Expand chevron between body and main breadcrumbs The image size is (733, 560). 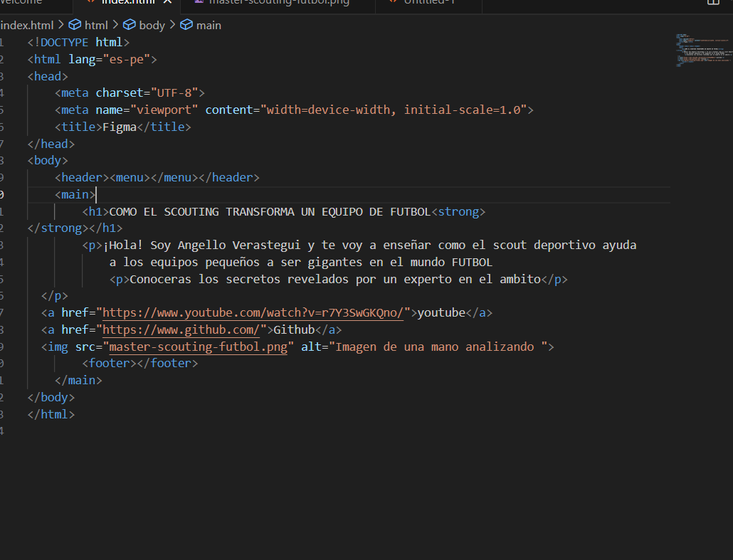(172, 25)
